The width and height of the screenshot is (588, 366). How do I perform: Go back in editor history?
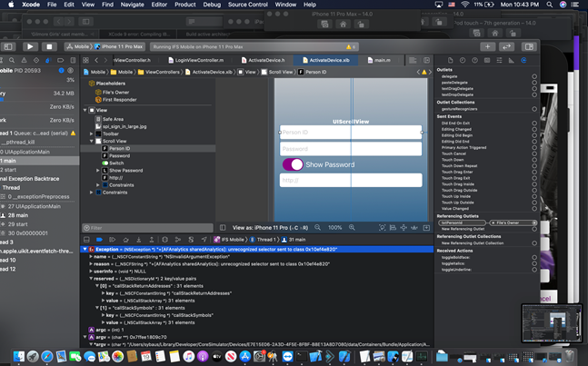(x=96, y=60)
